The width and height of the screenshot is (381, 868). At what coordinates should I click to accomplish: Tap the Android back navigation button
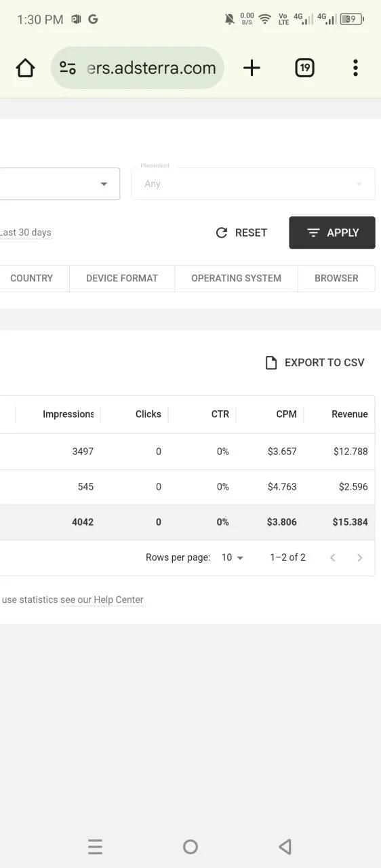(285, 846)
